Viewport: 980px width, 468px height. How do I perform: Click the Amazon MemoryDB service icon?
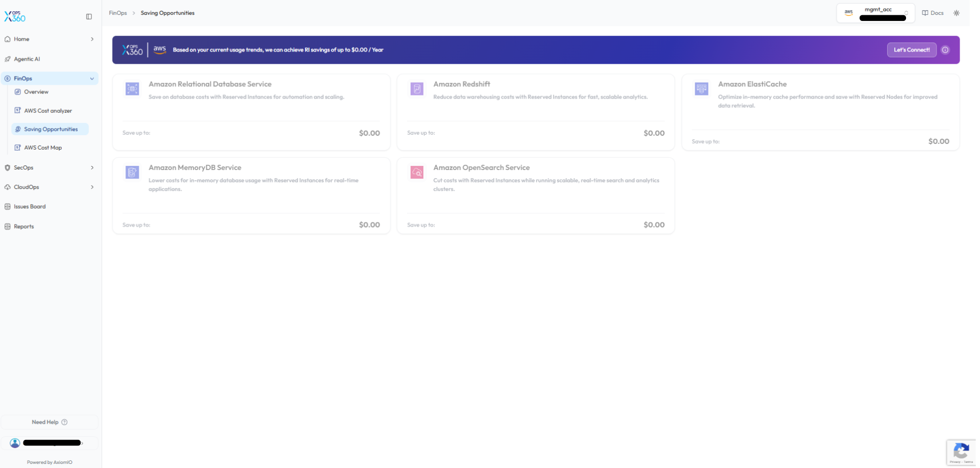(132, 173)
